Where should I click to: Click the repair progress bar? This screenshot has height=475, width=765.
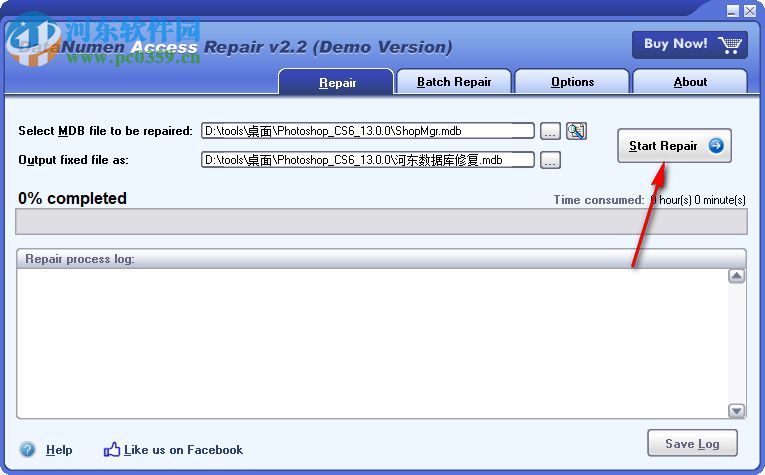(382, 221)
